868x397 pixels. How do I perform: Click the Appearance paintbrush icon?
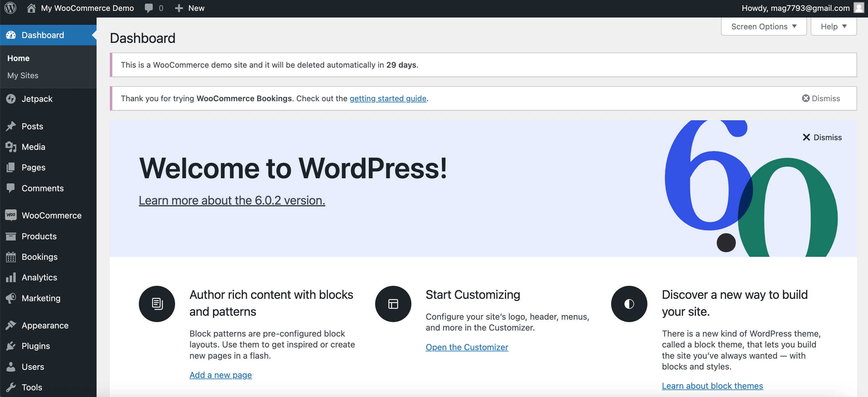(x=11, y=325)
